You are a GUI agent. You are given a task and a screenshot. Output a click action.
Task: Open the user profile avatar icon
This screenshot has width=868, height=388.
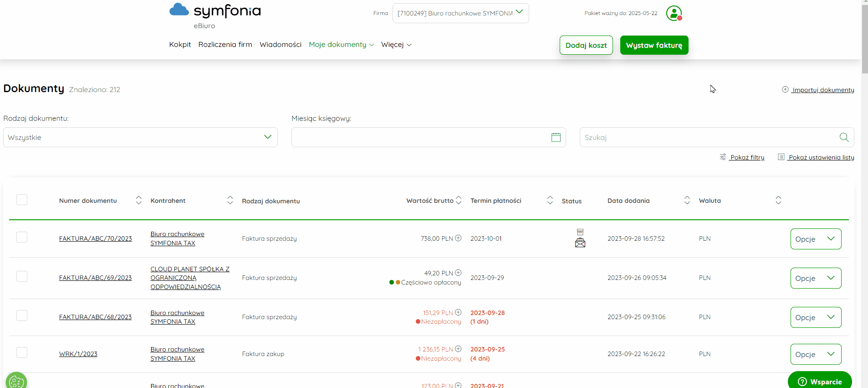click(x=674, y=13)
